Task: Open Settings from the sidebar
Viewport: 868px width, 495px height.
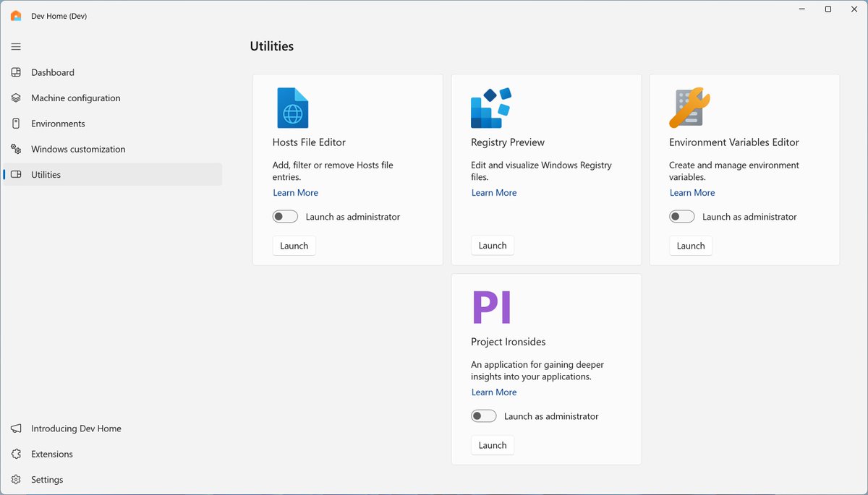Action: 113,480
